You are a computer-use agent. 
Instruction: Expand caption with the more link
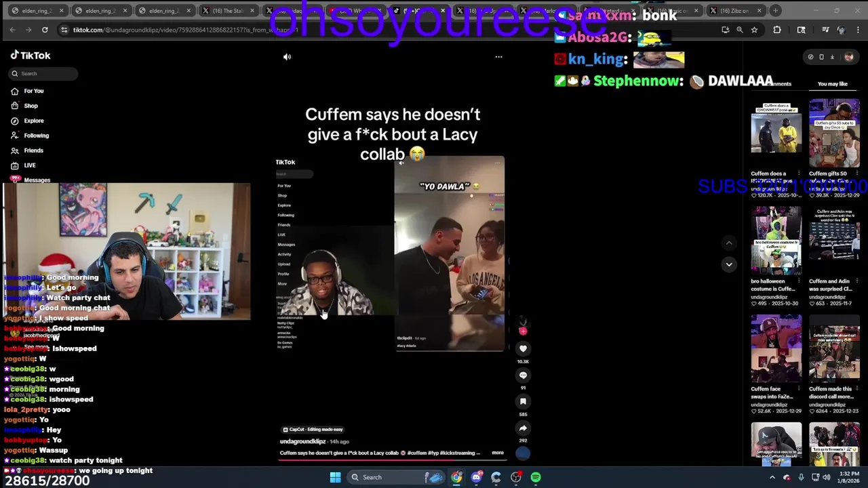pyautogui.click(x=498, y=453)
